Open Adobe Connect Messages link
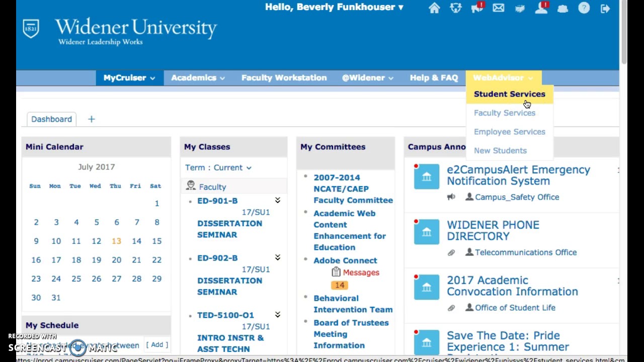The height and width of the screenshot is (362, 644). coord(361,273)
